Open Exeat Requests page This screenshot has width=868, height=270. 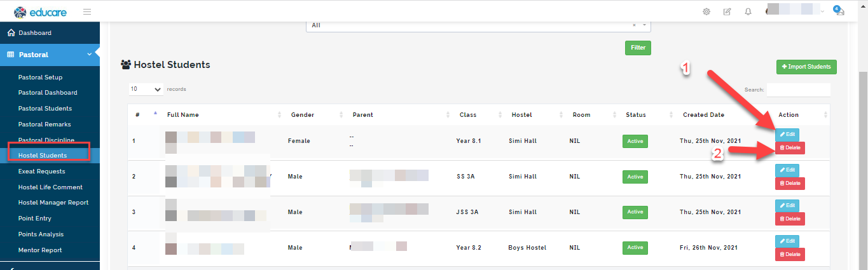[x=41, y=172]
